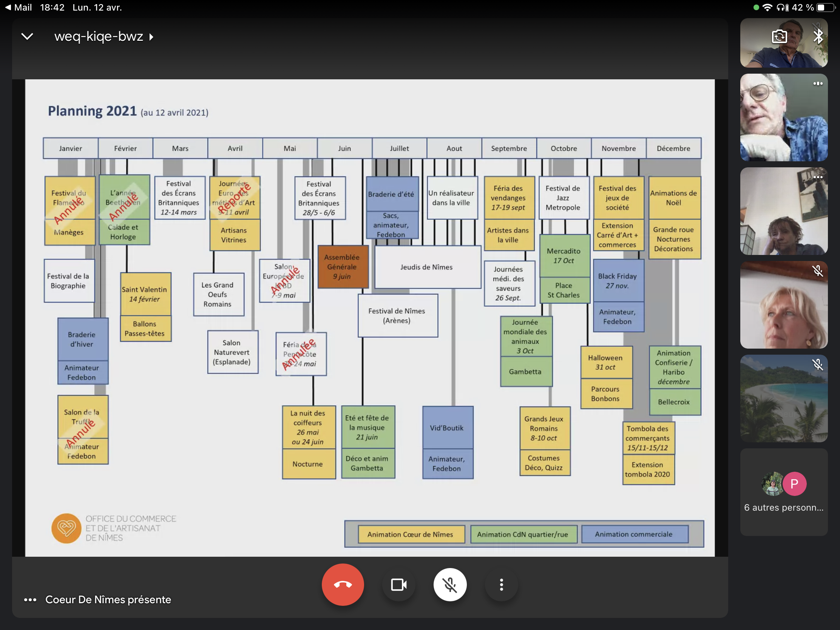The height and width of the screenshot is (630, 840).
Task: Tap the battery status indicator
Action: 826,7
